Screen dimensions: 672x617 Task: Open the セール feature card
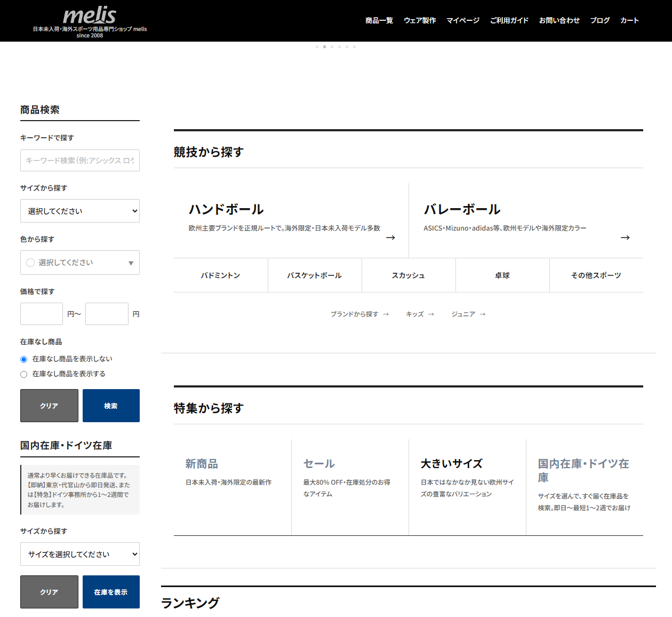coord(350,487)
